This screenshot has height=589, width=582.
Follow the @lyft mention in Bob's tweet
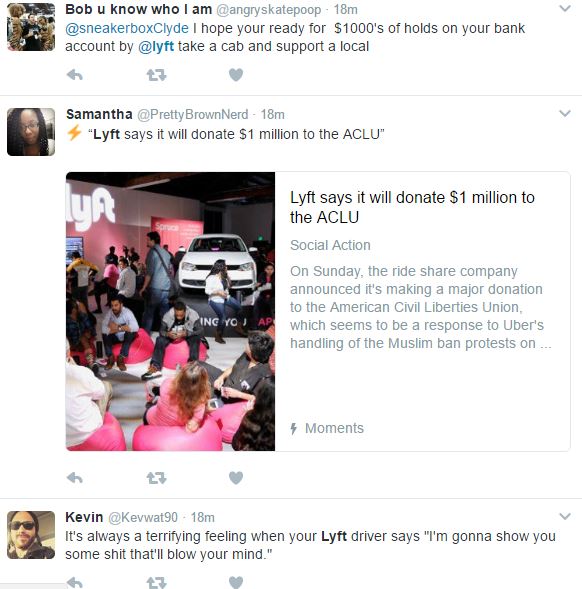click(x=156, y=47)
